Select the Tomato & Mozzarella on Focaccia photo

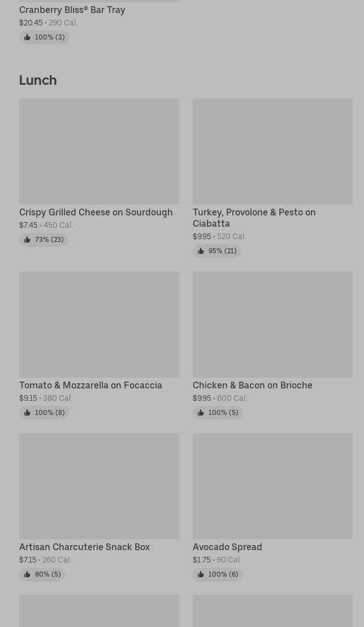(x=99, y=324)
